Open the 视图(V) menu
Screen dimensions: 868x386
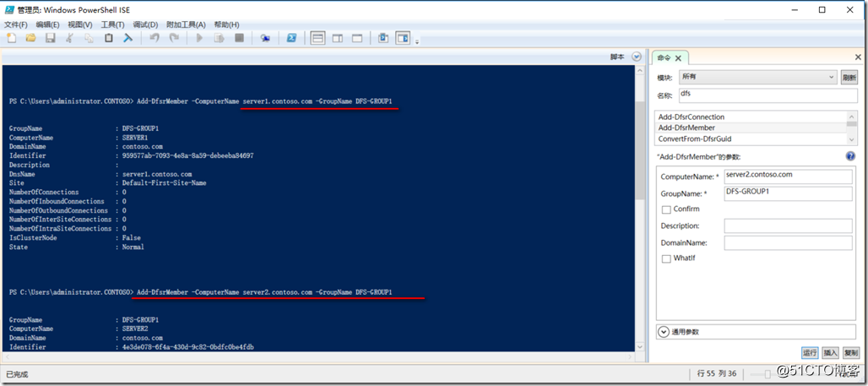pos(79,25)
